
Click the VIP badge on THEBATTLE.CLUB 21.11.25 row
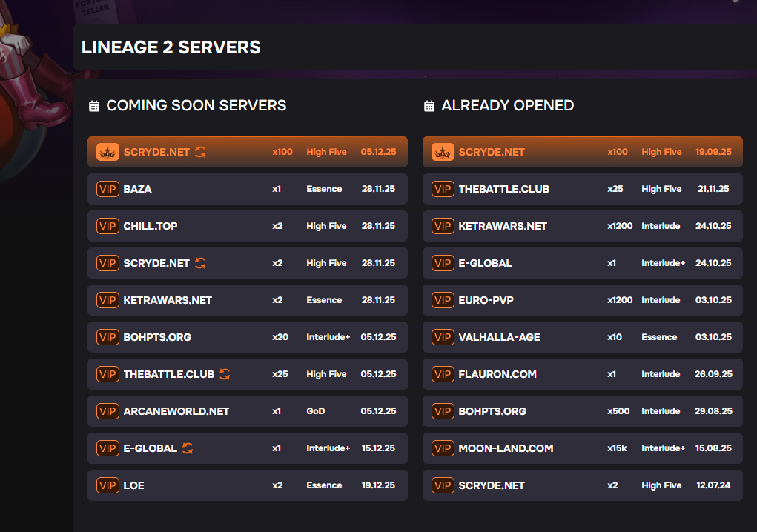coord(443,189)
